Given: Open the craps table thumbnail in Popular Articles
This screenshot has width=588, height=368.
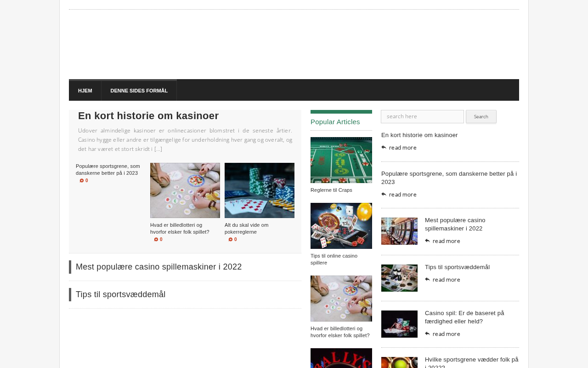Looking at the screenshot, I should [x=341, y=160].
